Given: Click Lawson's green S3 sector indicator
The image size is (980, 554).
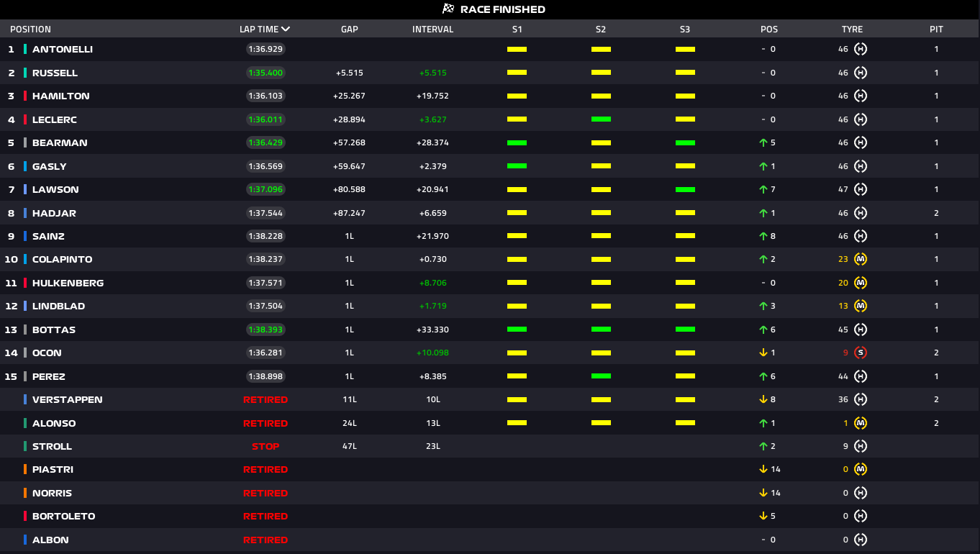Looking at the screenshot, I should pos(685,190).
